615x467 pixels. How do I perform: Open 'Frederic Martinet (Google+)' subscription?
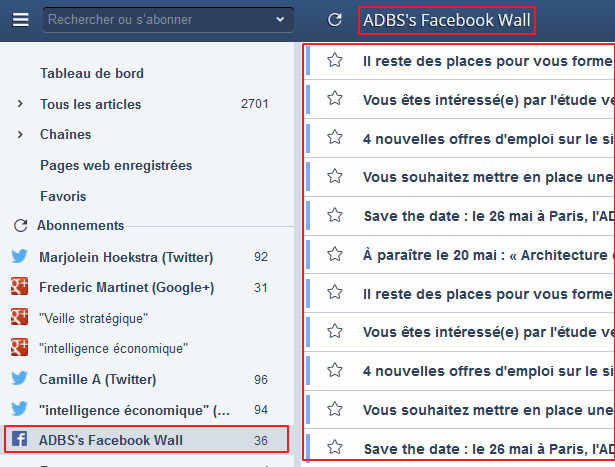pos(127,287)
